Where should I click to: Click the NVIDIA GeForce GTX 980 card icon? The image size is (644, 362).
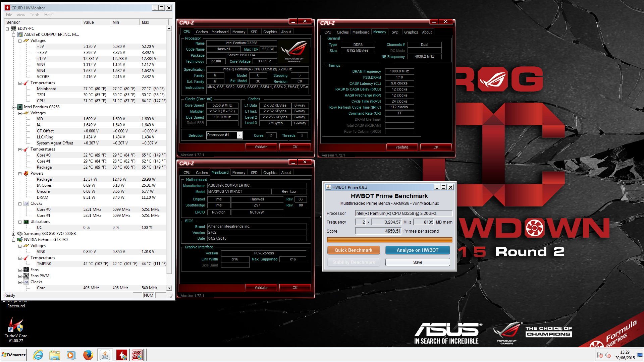20,240
